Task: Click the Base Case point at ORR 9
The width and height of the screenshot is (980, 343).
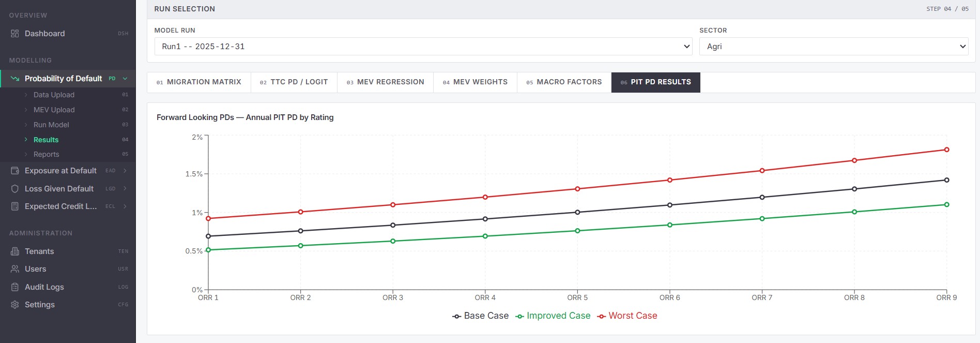Action: pos(946,180)
